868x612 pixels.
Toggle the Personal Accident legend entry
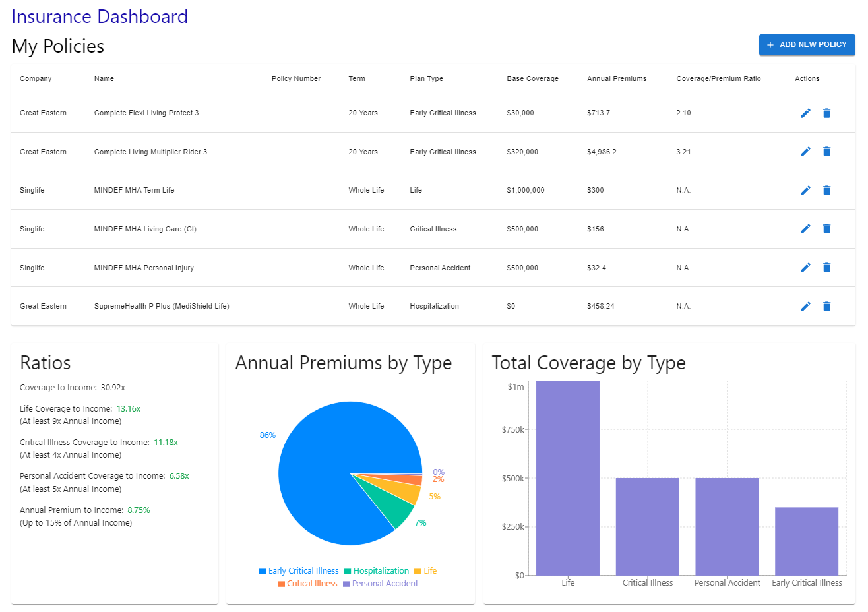[381, 584]
